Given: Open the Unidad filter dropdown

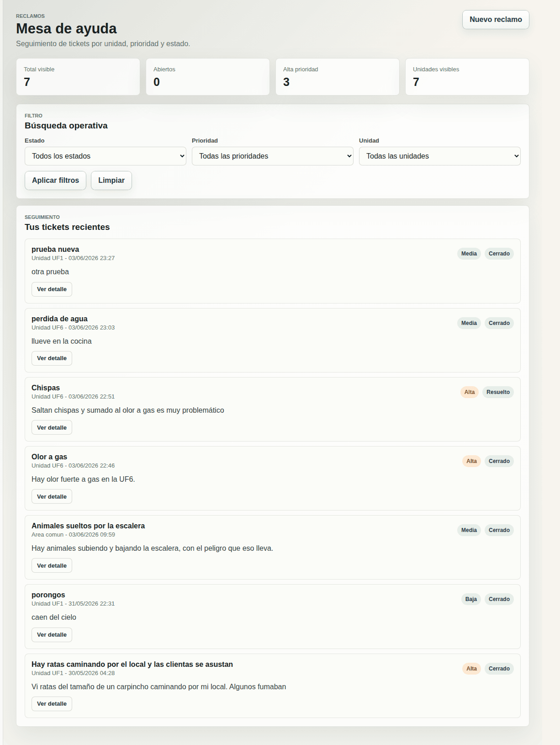Looking at the screenshot, I should point(440,156).
